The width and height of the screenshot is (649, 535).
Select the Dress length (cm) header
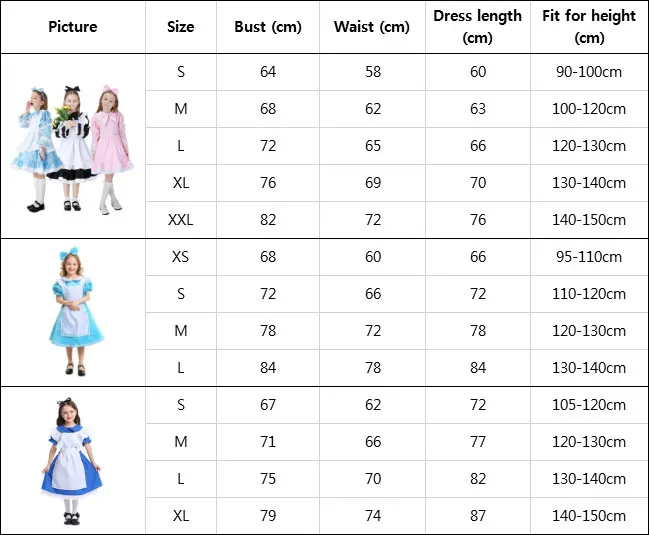tap(478, 27)
